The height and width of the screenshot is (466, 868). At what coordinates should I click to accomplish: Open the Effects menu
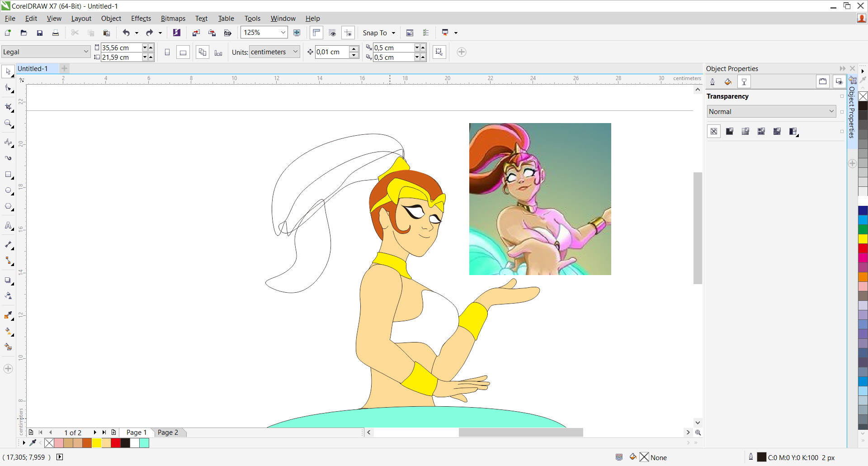141,18
